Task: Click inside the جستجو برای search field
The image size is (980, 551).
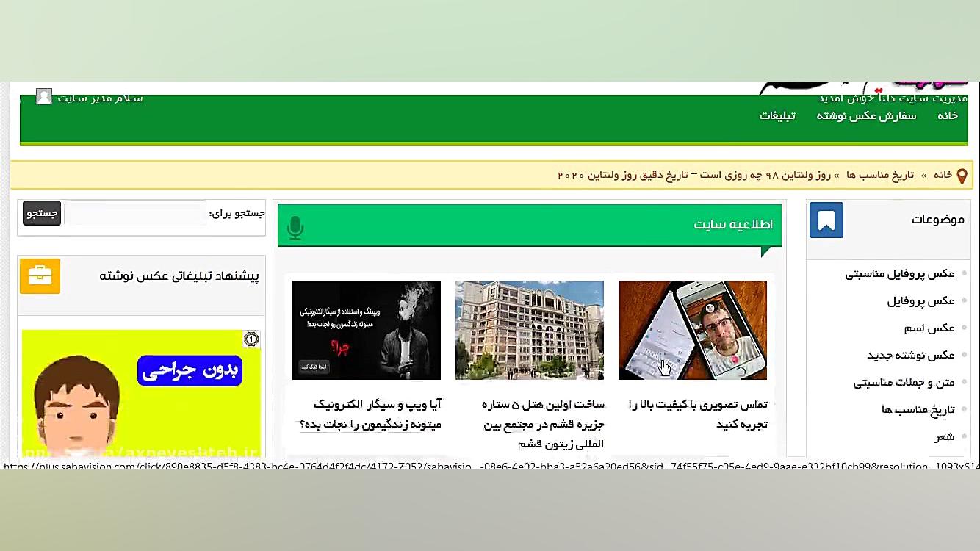Action: click(x=136, y=213)
